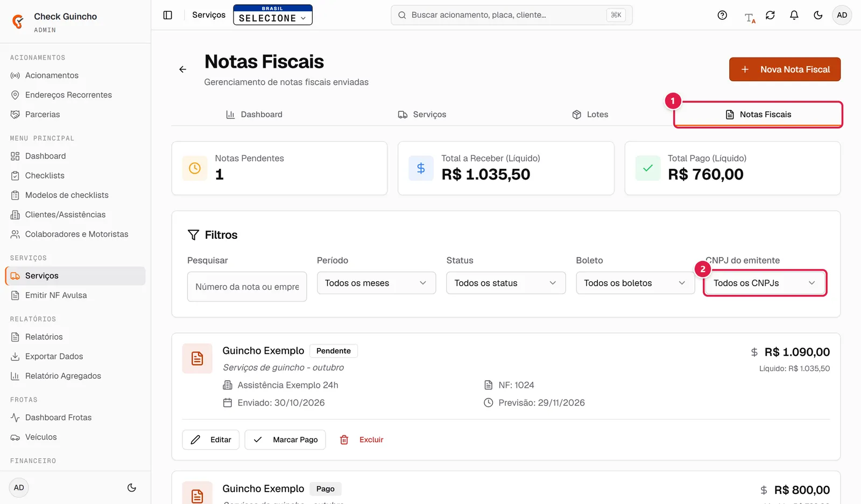Go back using the arrow beside Notas Fiscais
This screenshot has width=861, height=504.
(x=183, y=69)
